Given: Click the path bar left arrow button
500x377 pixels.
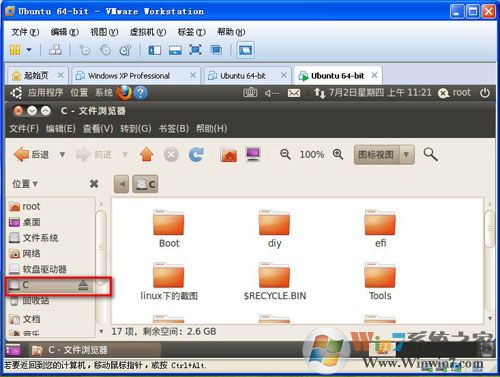Looking at the screenshot, I should [121, 184].
